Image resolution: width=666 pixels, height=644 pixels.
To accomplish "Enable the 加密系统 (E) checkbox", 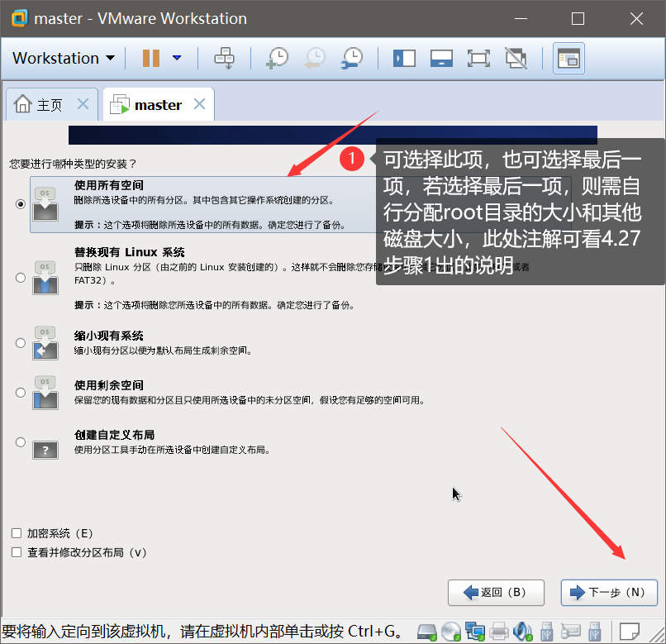I will coord(17,533).
